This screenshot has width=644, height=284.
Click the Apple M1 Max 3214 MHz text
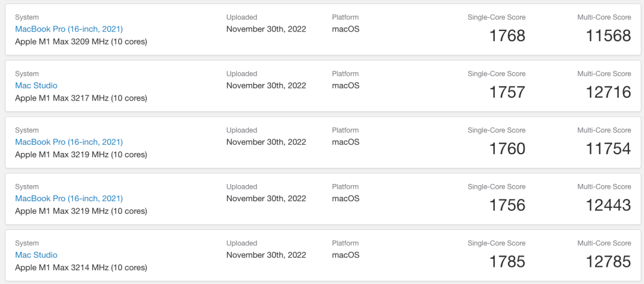click(x=81, y=268)
